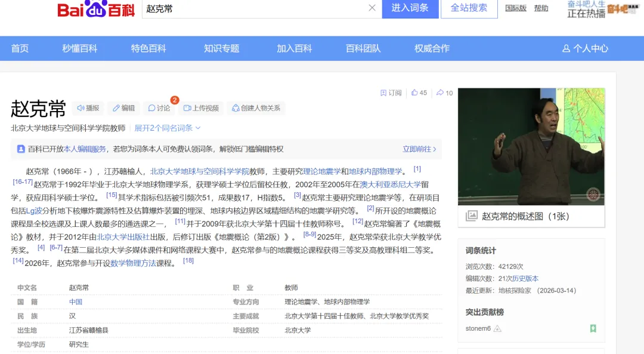Click citation reference [14]
The image size is (644, 354).
click(x=18, y=261)
